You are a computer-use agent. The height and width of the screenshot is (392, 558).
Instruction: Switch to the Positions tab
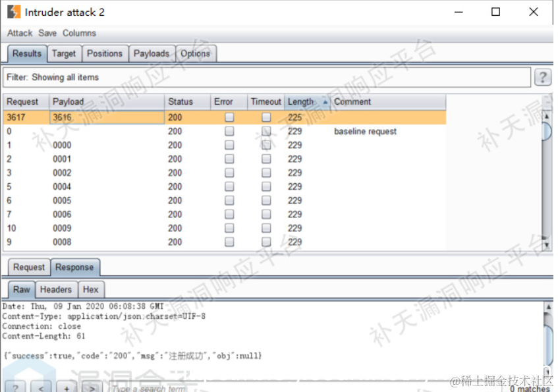(105, 53)
